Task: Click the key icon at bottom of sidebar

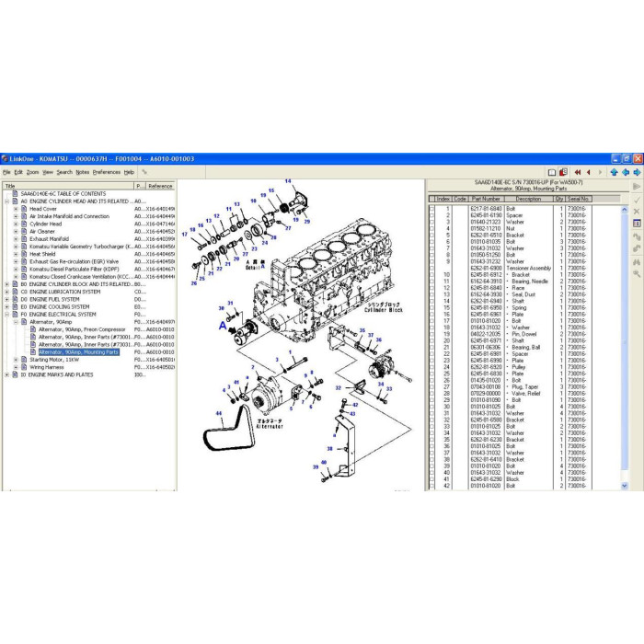Action: click(x=637, y=274)
